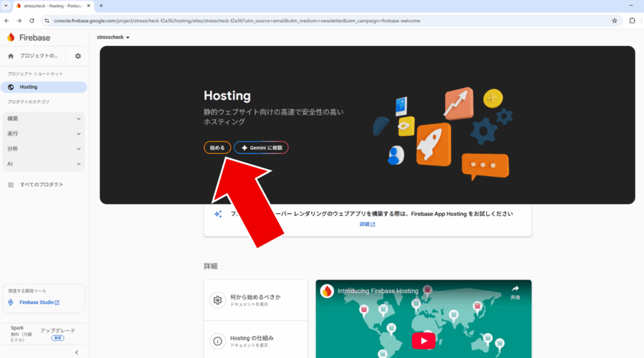
Task: Expand the 実行 category
Action: pos(44,133)
